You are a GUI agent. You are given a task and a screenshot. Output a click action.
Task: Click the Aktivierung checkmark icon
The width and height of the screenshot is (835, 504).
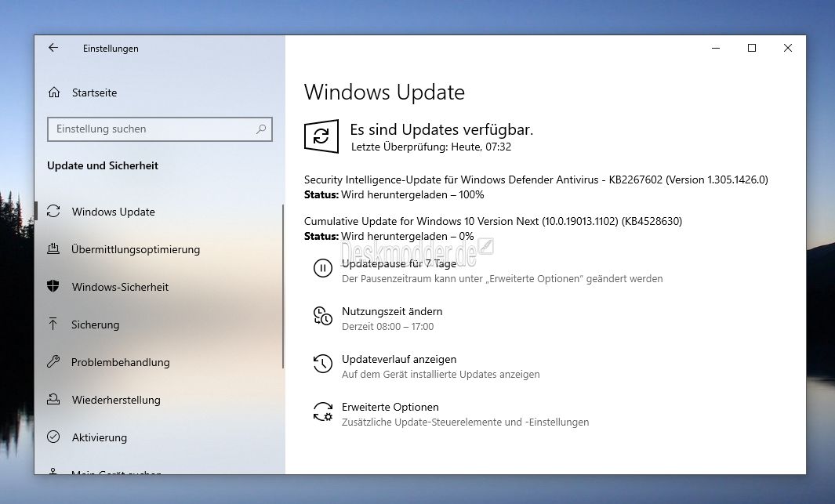53,437
